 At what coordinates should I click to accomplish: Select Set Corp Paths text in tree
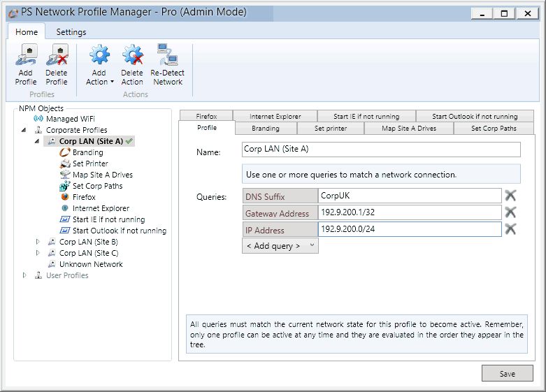97,186
